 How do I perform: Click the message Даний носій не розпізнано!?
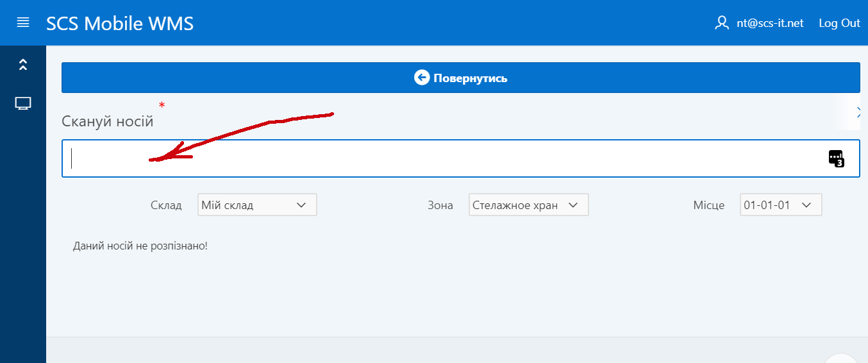[140, 246]
